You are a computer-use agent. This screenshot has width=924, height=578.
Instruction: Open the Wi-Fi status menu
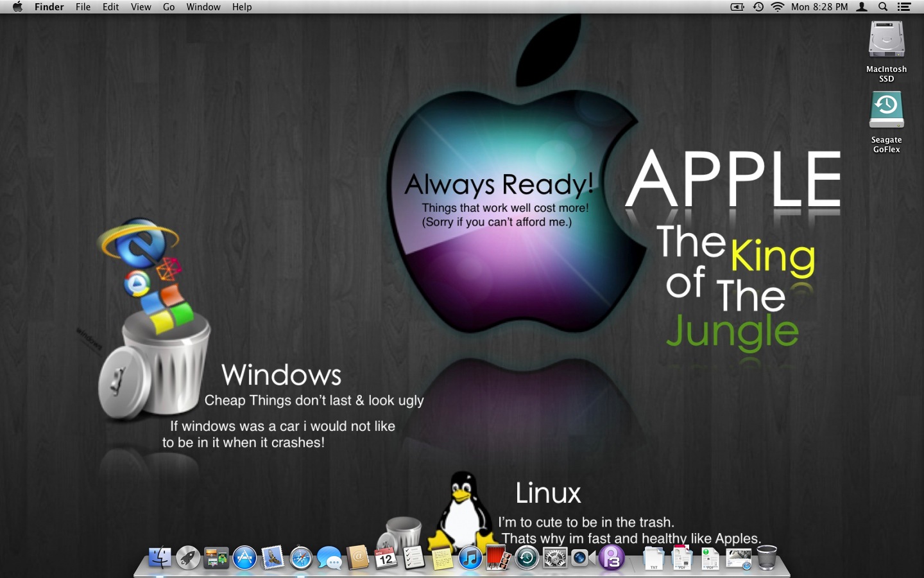(x=778, y=7)
